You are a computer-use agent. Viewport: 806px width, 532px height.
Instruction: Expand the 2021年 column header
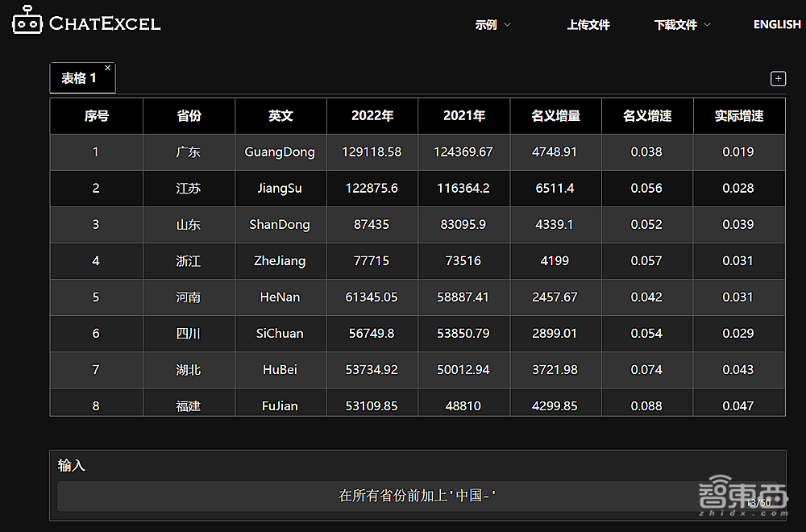pos(463,115)
